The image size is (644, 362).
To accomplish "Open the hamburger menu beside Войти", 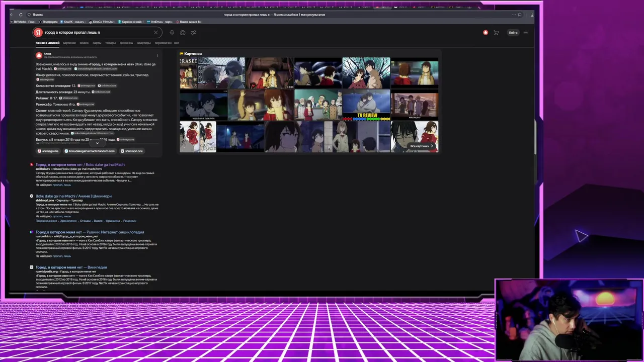I will (525, 33).
